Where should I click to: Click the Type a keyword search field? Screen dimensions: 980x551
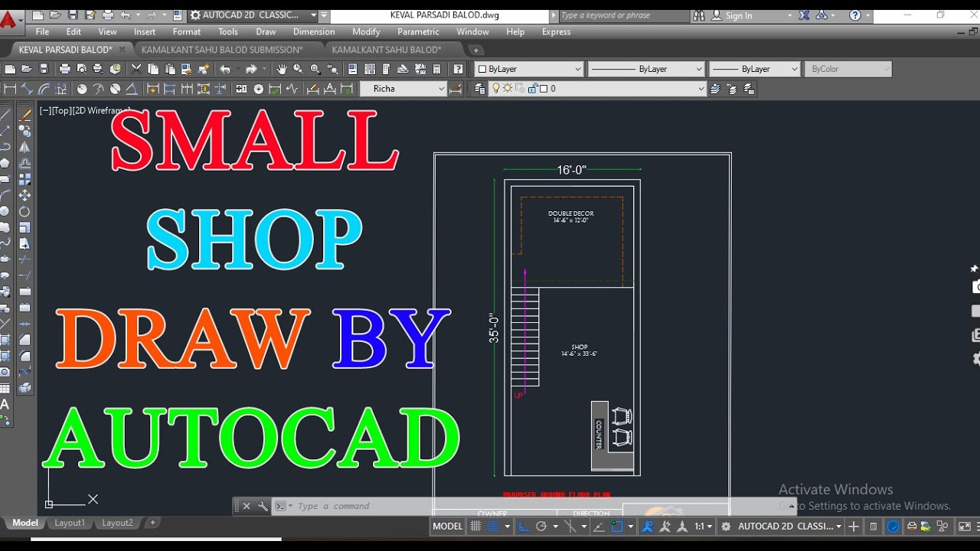(x=622, y=15)
